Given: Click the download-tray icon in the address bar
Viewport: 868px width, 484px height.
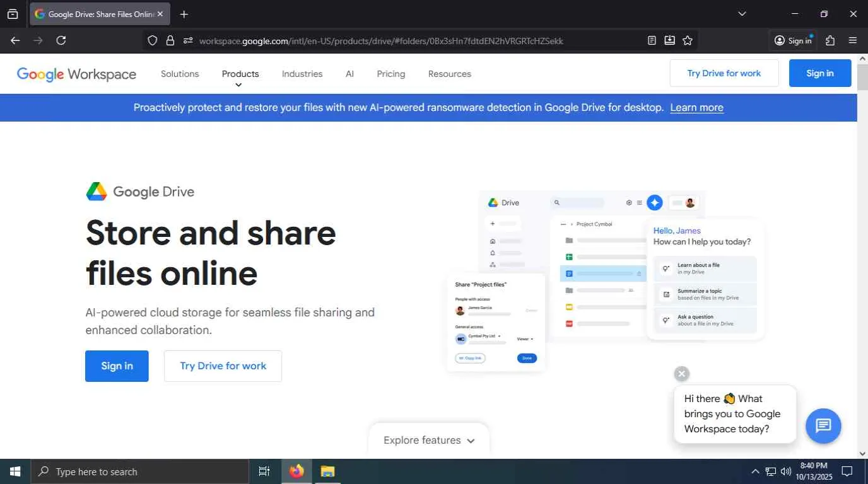Looking at the screenshot, I should point(669,40).
